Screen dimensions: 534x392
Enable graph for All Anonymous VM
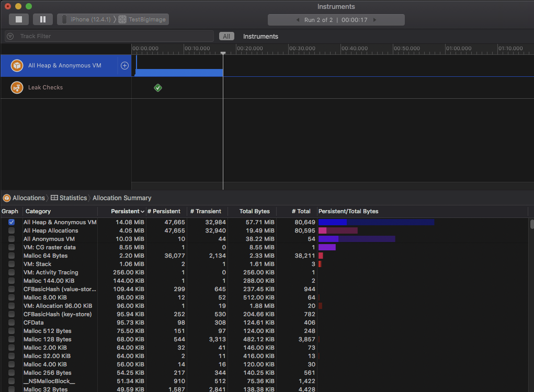coord(12,239)
